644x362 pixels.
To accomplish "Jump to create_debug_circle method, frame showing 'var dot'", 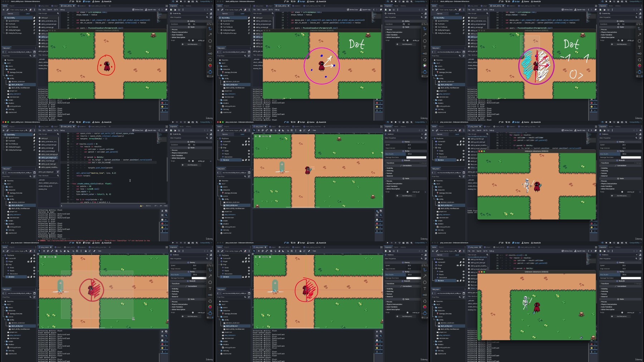I will coord(45,186).
